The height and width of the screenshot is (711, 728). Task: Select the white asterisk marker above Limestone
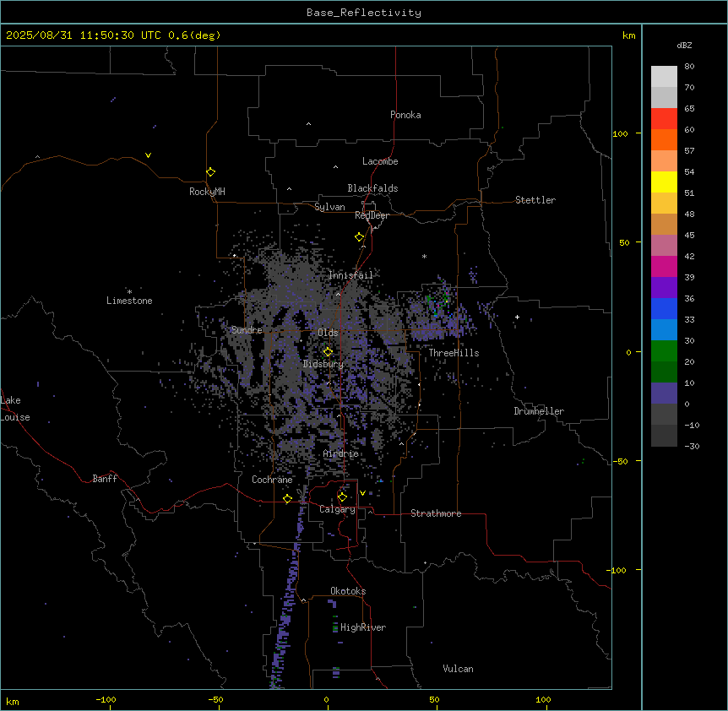pyautogui.click(x=129, y=291)
